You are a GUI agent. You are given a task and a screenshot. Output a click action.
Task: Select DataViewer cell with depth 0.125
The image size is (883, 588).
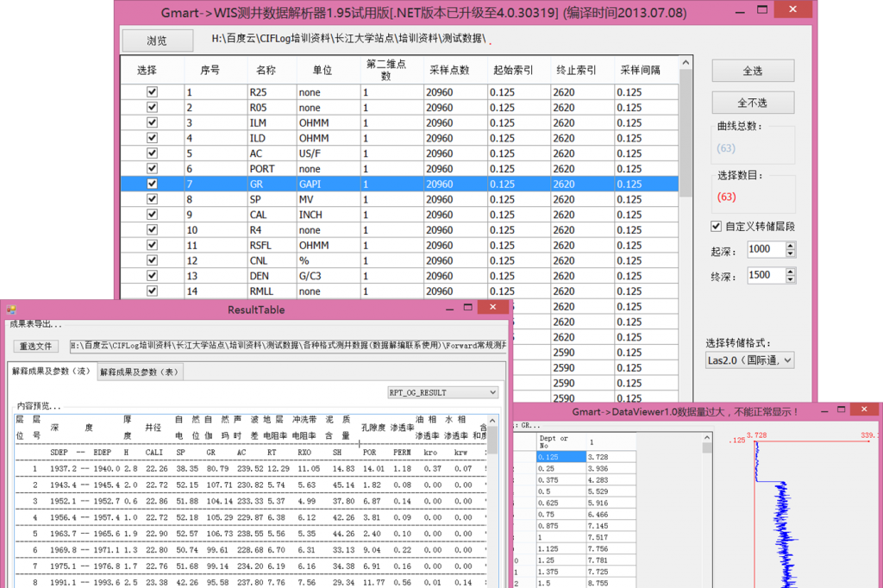pyautogui.click(x=560, y=457)
